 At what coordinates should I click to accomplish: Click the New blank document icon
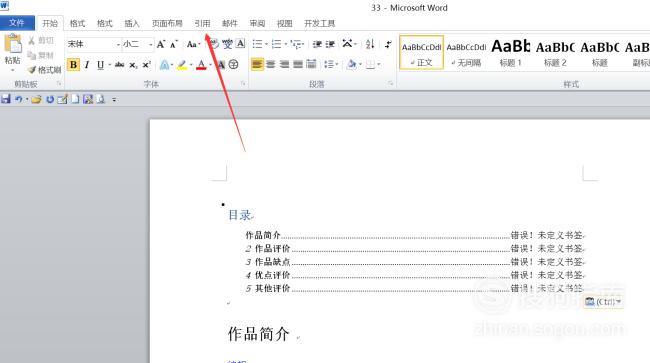(75, 99)
